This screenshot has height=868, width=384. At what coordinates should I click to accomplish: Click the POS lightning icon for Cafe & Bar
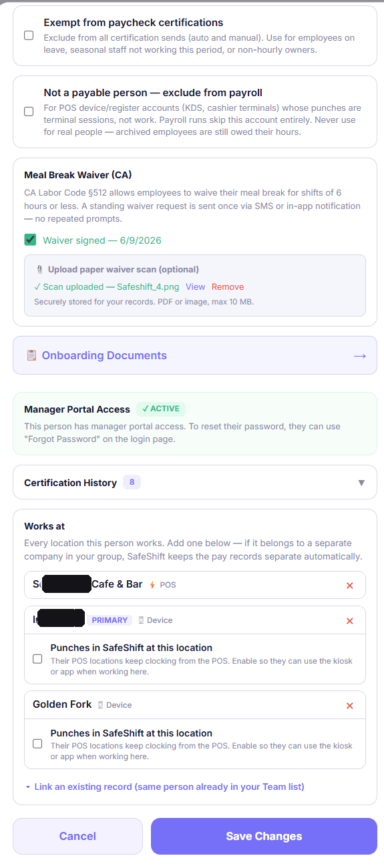point(152,585)
